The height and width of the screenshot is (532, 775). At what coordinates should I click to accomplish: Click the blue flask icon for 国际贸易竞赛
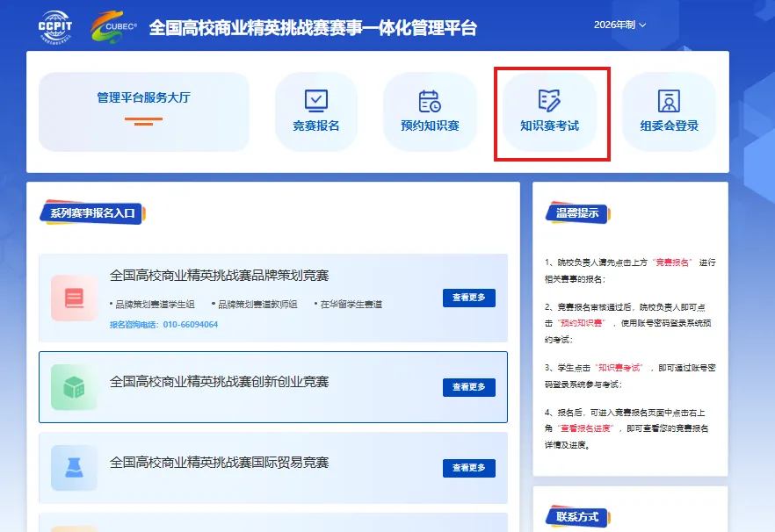74,468
